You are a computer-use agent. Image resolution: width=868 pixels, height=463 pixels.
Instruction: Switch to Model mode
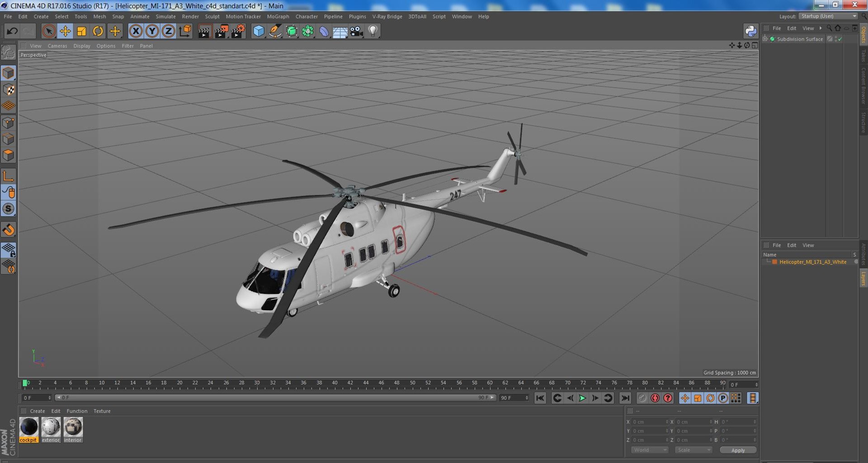(9, 73)
